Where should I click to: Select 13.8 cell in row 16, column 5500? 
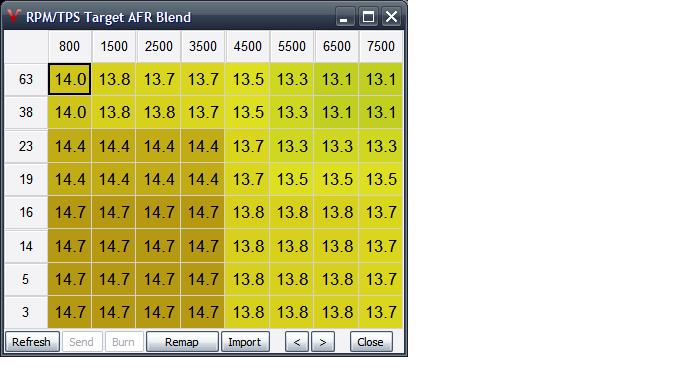point(292,212)
